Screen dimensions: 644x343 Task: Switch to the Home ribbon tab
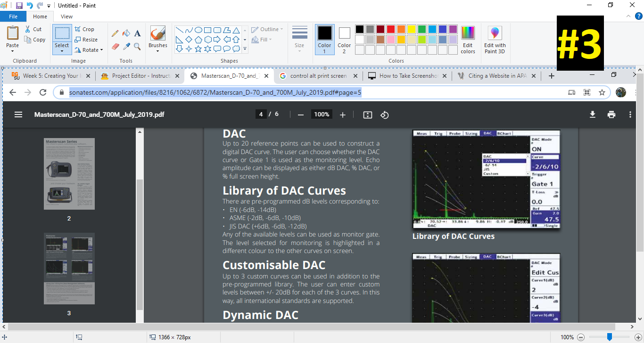click(x=40, y=16)
